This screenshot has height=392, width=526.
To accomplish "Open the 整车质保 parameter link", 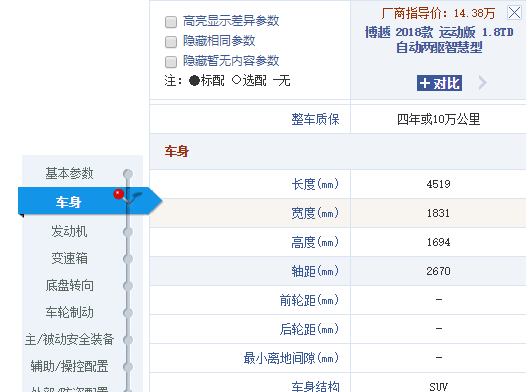I will coord(315,119).
